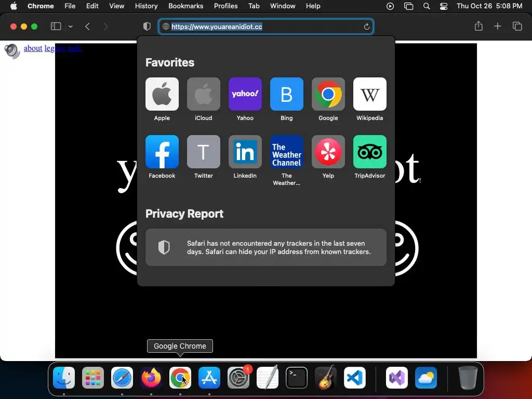The image size is (532, 399).
Task: Open Control Center from the menu bar
Action: coord(444,6)
